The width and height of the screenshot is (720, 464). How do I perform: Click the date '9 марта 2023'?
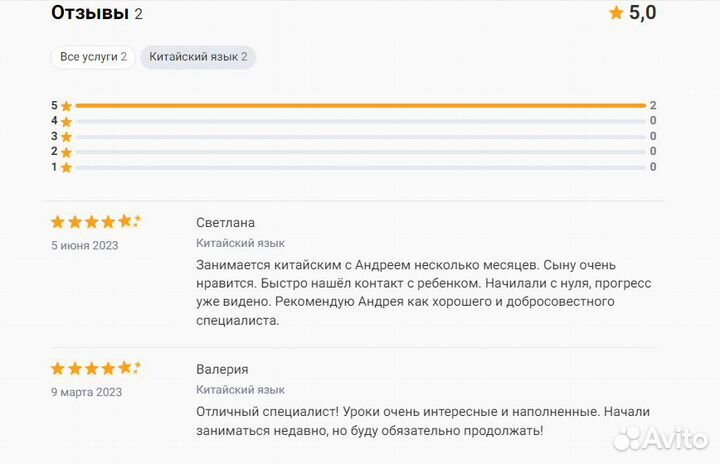pos(86,392)
